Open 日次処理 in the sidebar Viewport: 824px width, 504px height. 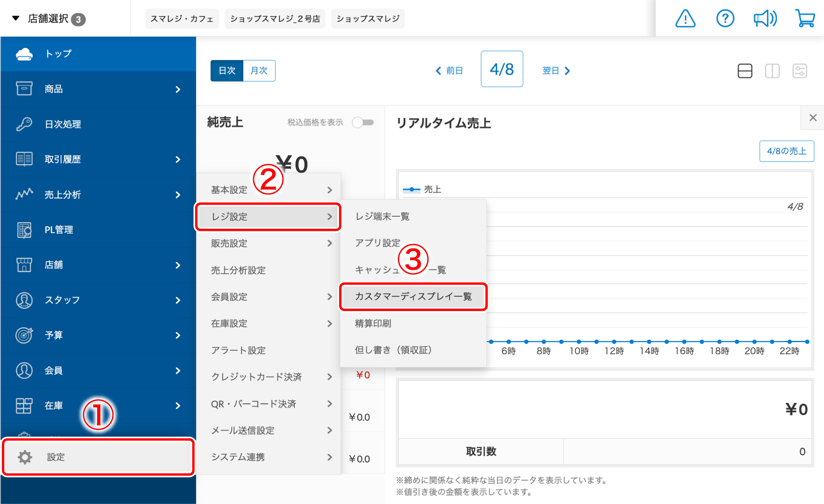point(98,124)
